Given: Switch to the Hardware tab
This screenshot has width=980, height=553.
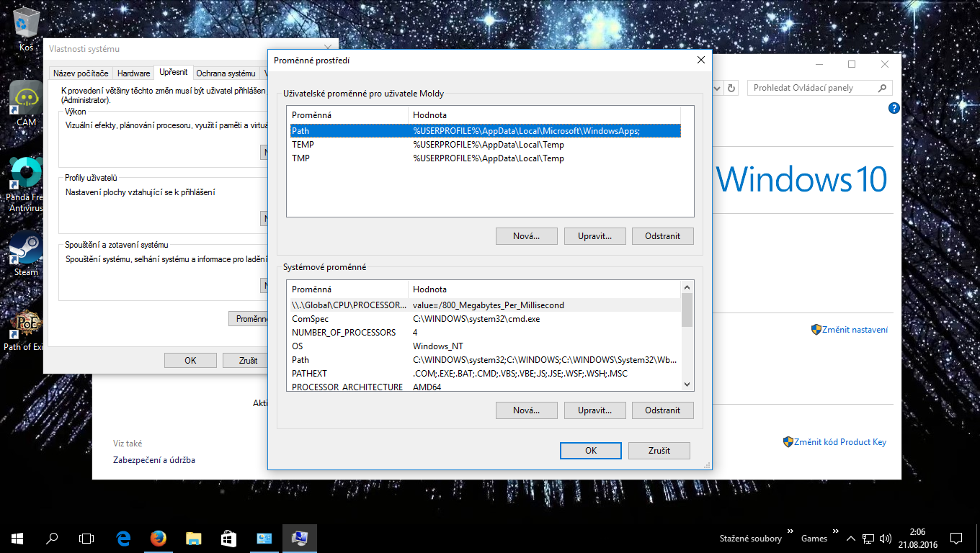Looking at the screenshot, I should [x=134, y=73].
